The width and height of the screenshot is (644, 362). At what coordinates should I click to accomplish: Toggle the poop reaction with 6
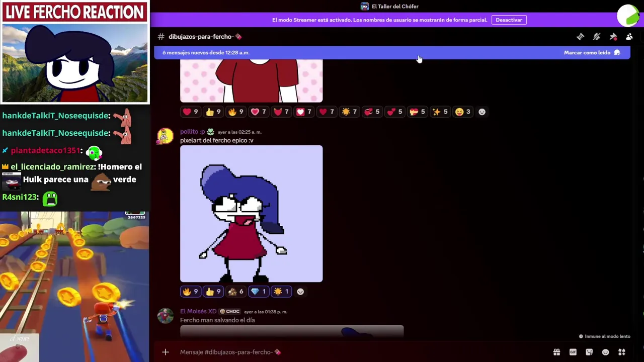235,292
